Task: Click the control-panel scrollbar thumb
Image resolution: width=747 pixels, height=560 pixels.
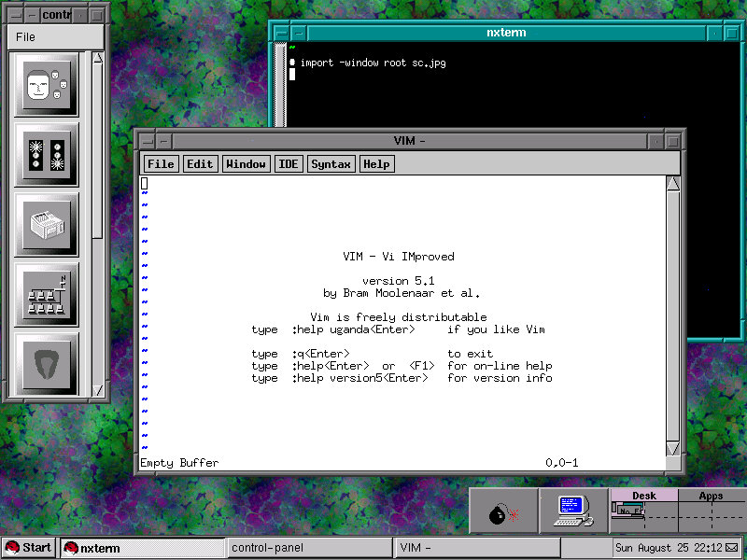Action: [98, 151]
